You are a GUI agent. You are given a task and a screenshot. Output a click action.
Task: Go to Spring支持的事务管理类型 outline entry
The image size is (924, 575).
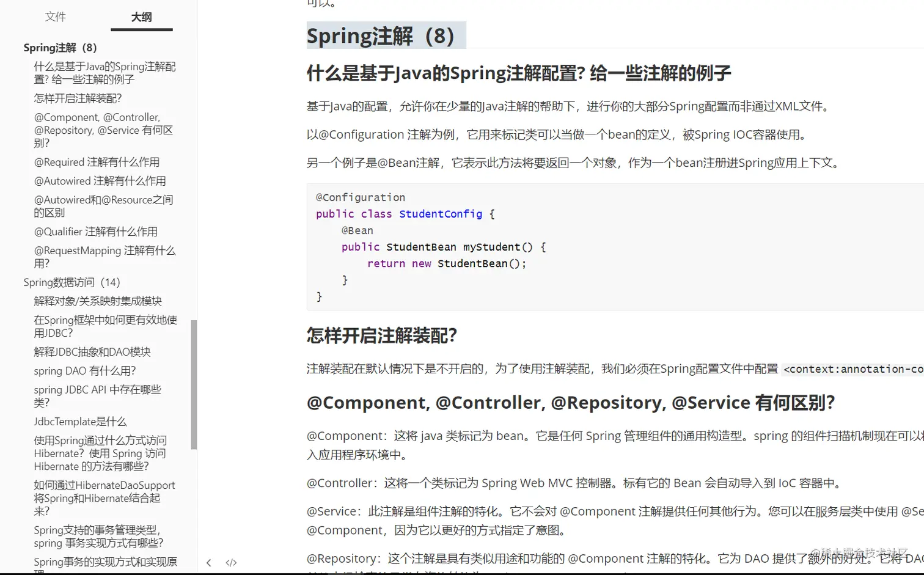[98, 537]
